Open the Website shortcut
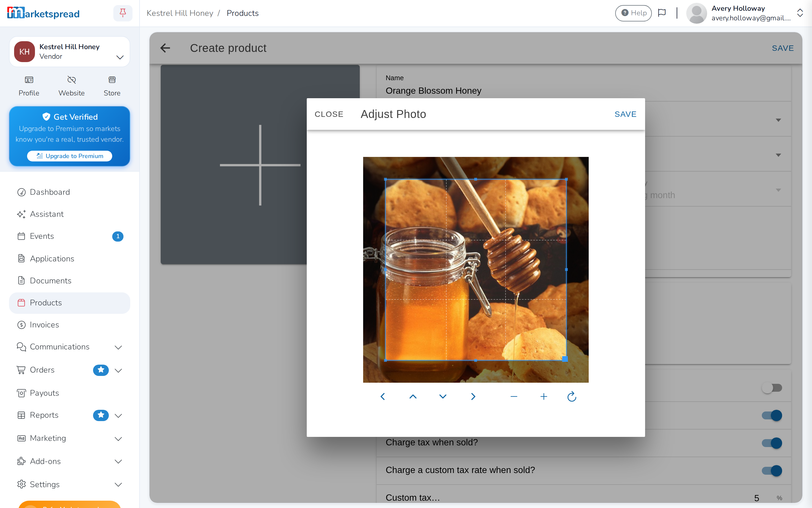812x508 pixels. tap(71, 86)
